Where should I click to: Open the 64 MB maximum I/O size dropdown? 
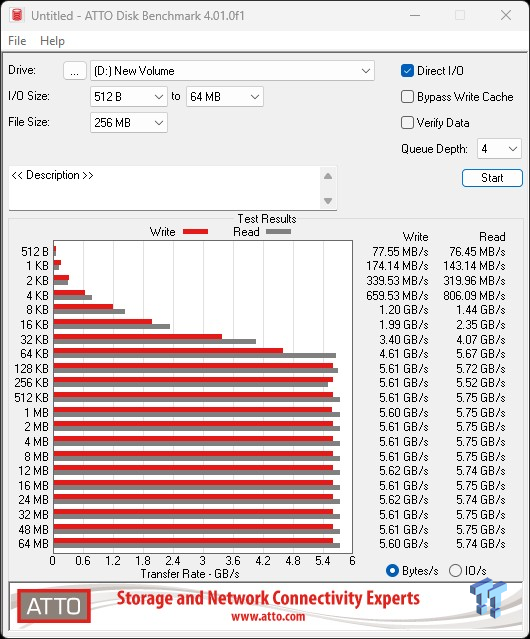(225, 97)
